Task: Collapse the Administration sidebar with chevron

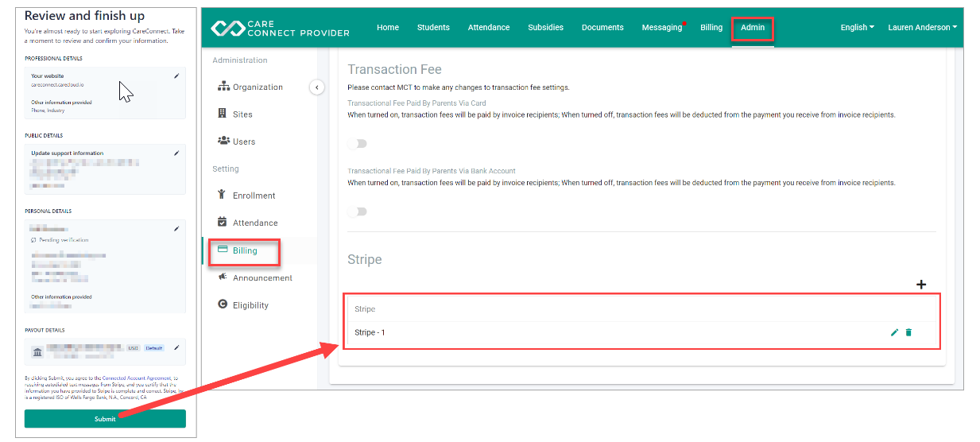Action: pos(317,87)
